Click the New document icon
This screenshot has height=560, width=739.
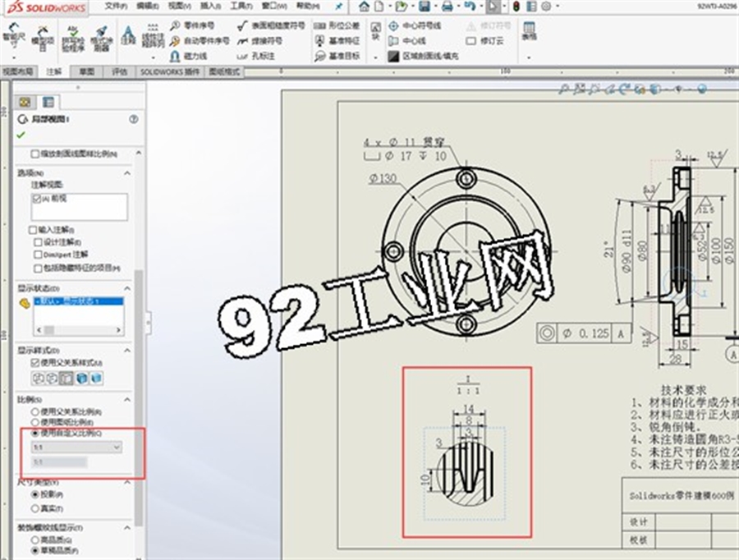point(379,7)
